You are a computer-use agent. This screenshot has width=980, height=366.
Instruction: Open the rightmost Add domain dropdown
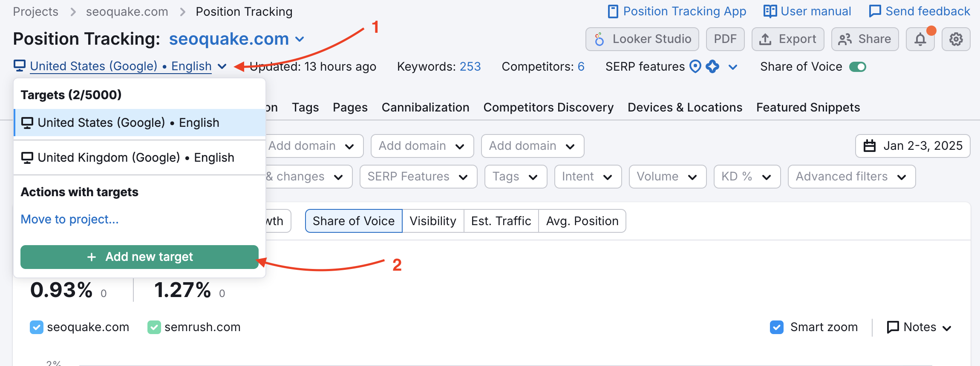pyautogui.click(x=533, y=146)
